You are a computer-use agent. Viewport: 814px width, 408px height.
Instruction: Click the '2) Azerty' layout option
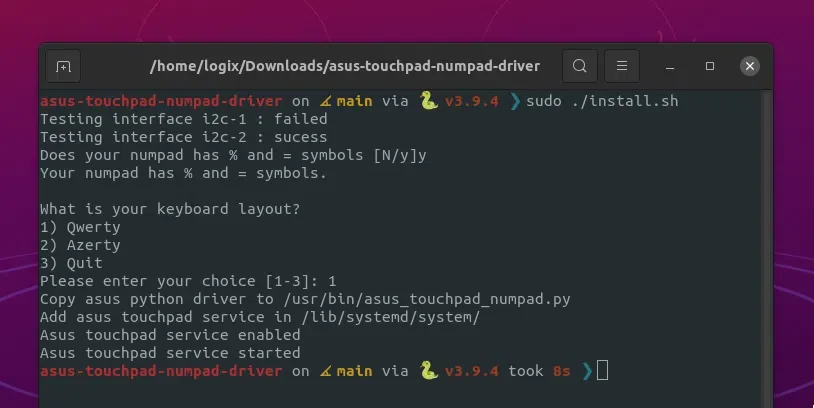(80, 245)
